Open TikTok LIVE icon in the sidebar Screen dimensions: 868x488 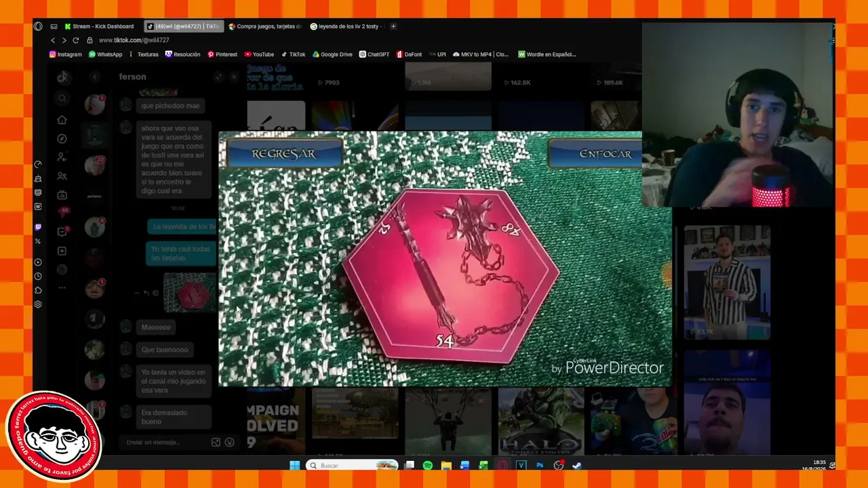[x=62, y=195]
